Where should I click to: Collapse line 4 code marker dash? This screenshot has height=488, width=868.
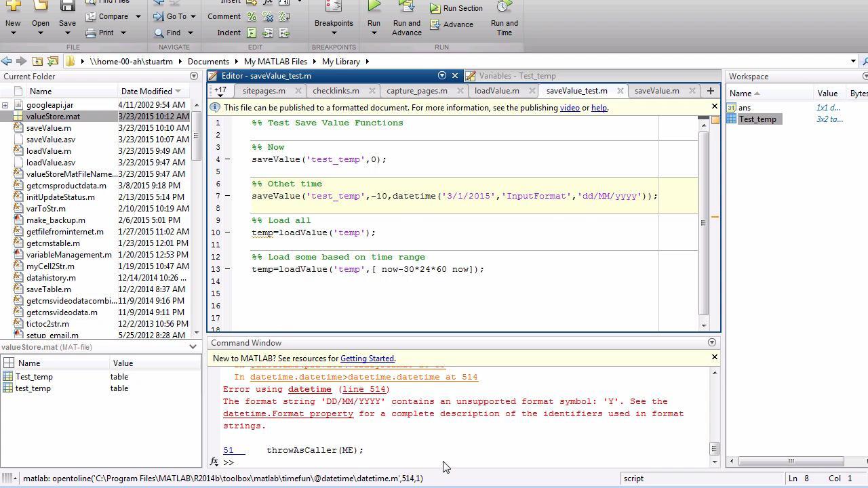click(x=227, y=160)
